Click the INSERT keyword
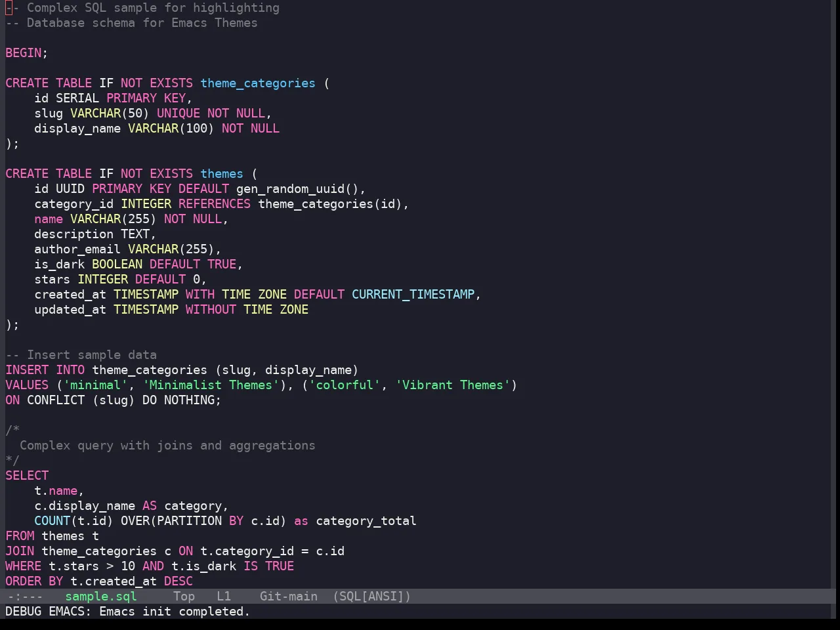 point(27,370)
